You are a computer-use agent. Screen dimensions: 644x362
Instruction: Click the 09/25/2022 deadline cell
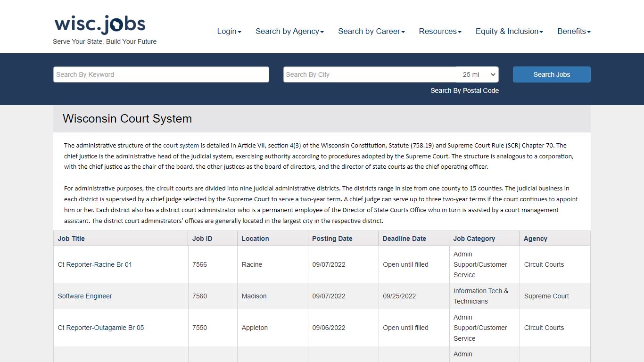414,296
